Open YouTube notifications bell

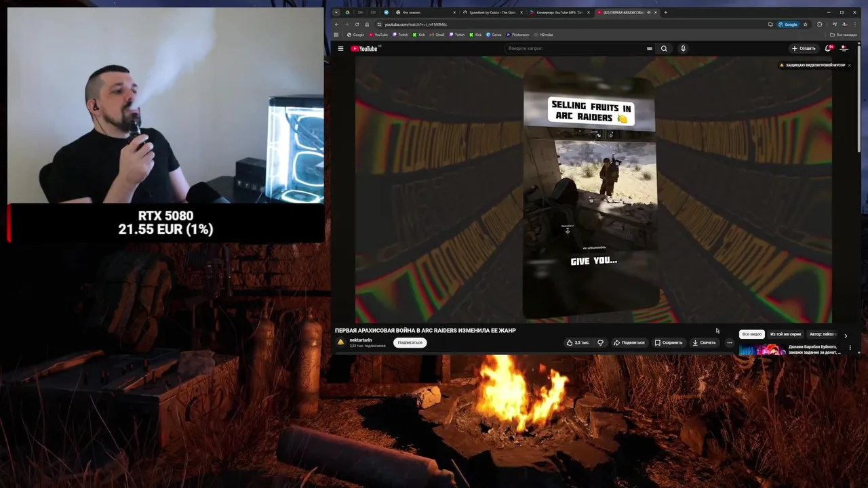[x=828, y=49]
